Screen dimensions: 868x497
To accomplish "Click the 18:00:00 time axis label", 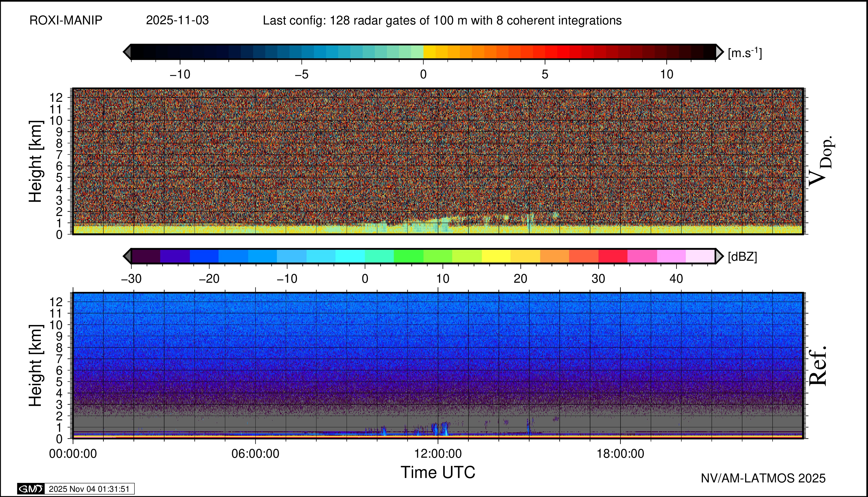I will coord(620,454).
